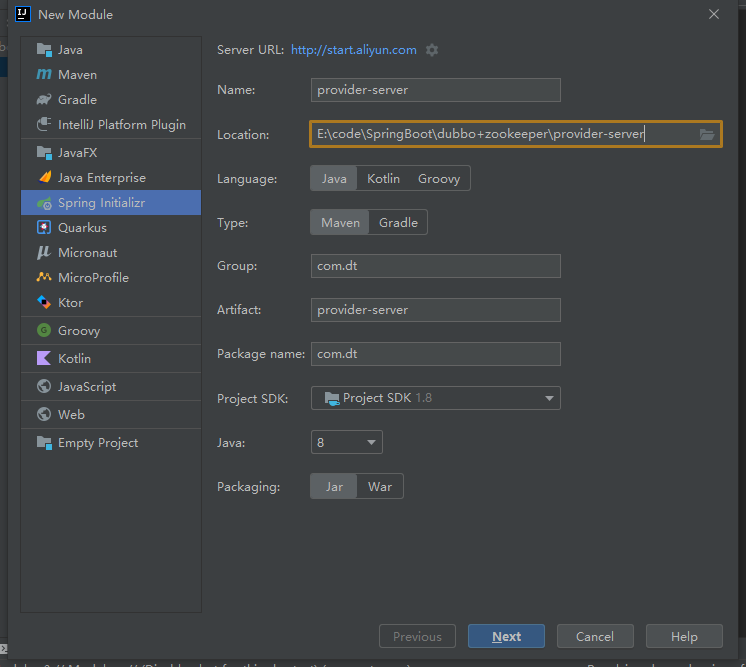Open the Java version dropdown
The image size is (746, 667).
coord(346,442)
